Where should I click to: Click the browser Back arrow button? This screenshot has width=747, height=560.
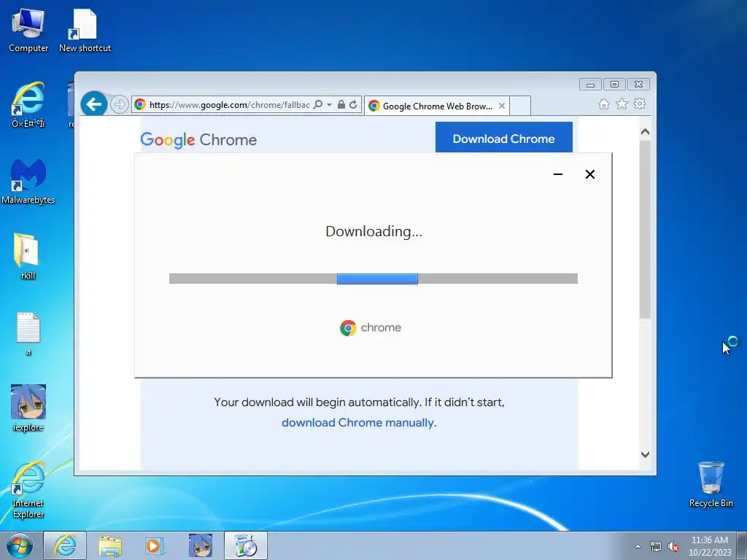coord(94,104)
